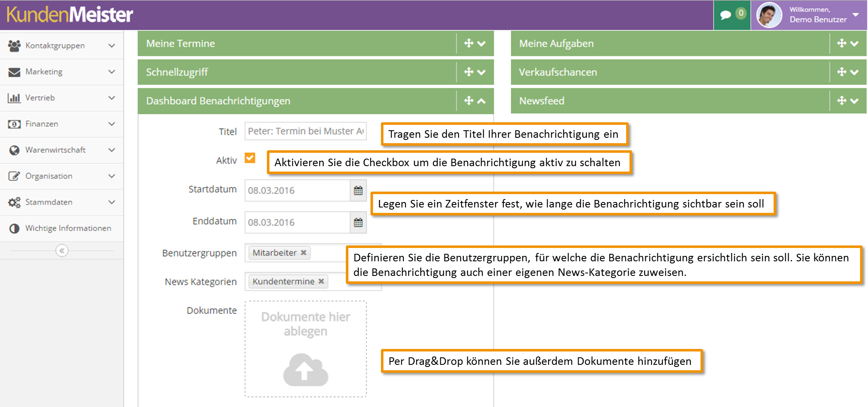Click move handle of Dashboard Benachrichtigungen panel
The width and height of the screenshot is (868, 407).
[469, 101]
